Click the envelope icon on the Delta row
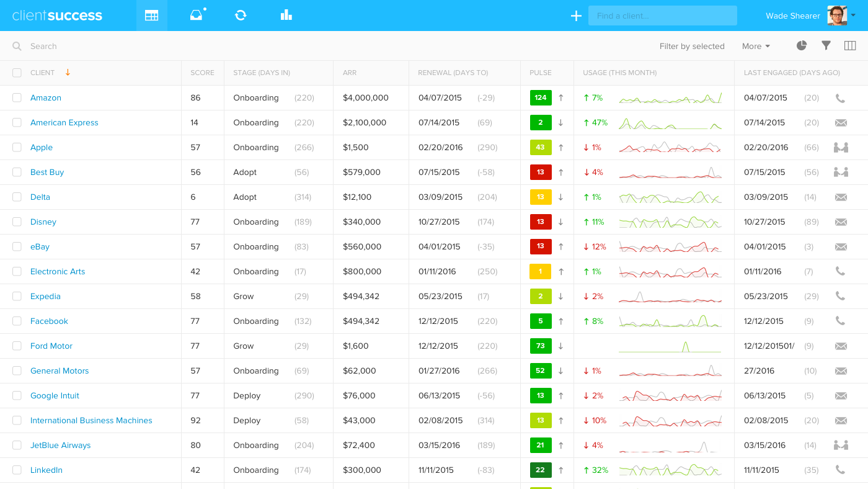This screenshot has width=868, height=489. click(x=841, y=197)
